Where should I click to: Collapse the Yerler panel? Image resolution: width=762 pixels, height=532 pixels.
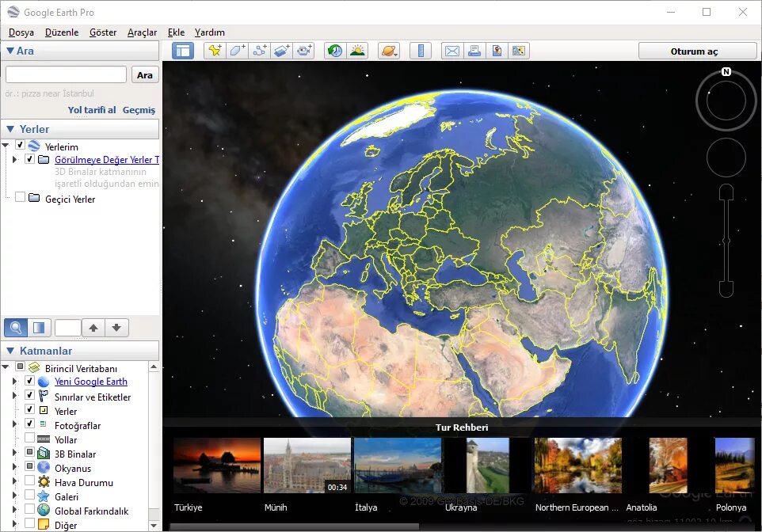tap(10, 129)
